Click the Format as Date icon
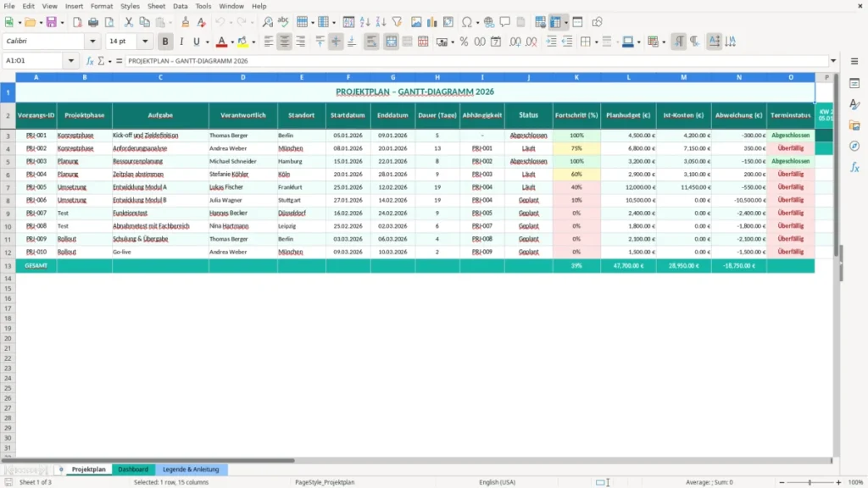868x488 pixels. 496,42
